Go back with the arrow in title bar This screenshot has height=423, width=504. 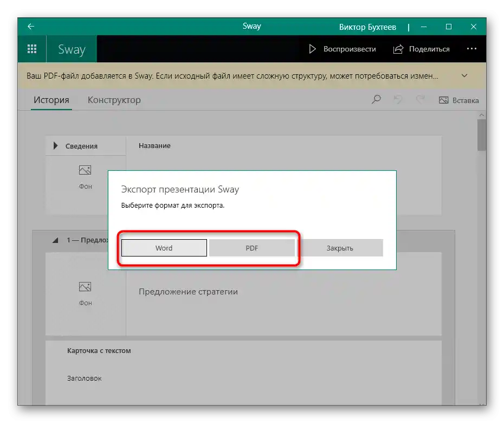(31, 27)
